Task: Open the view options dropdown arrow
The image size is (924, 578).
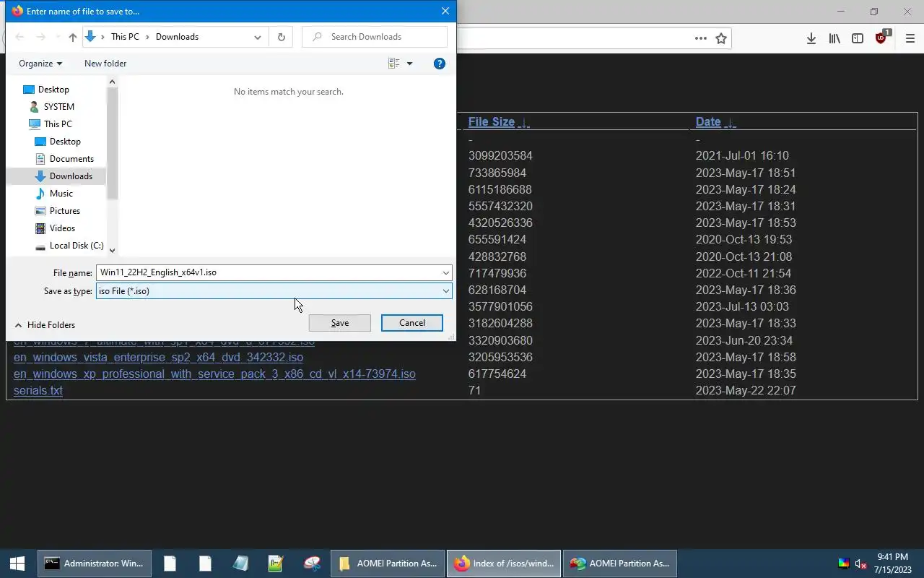Action: (x=409, y=64)
